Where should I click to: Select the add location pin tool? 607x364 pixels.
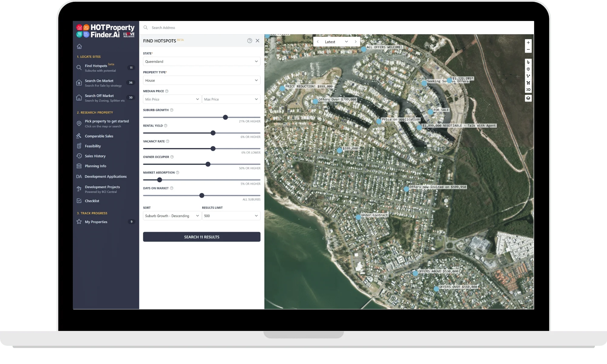(x=528, y=69)
